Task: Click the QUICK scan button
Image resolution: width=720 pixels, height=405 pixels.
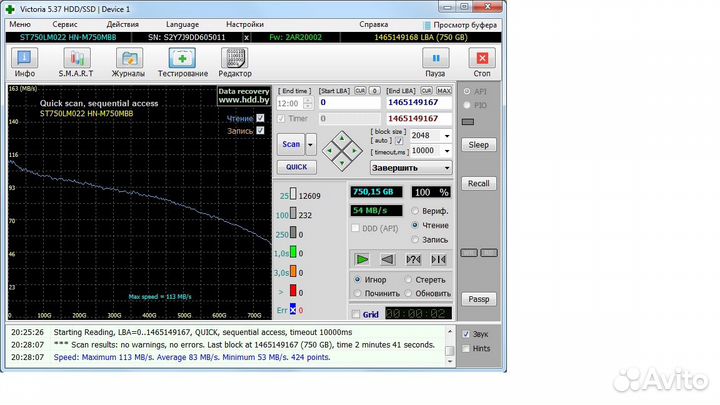Action: pos(295,168)
